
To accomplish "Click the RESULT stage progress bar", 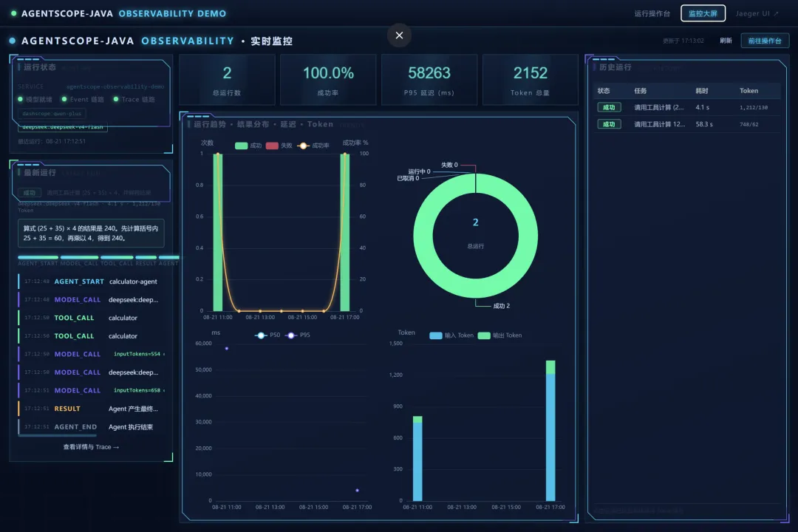I will click(146, 257).
